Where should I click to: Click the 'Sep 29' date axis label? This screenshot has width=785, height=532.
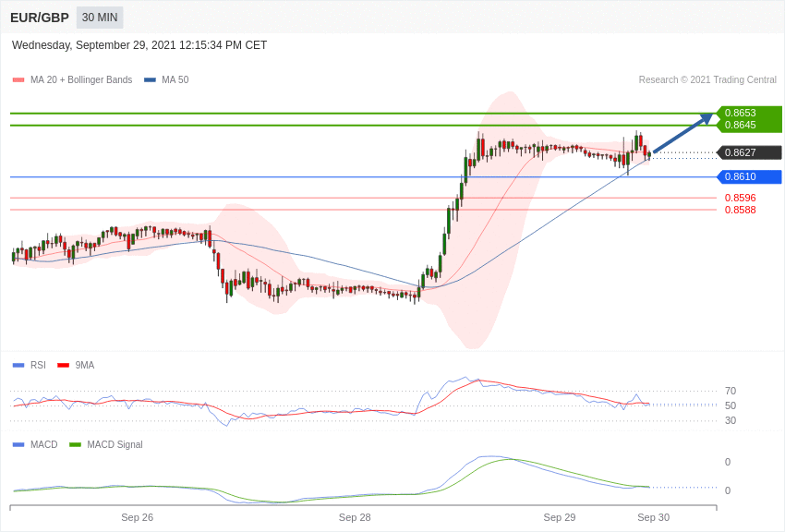[560, 517]
